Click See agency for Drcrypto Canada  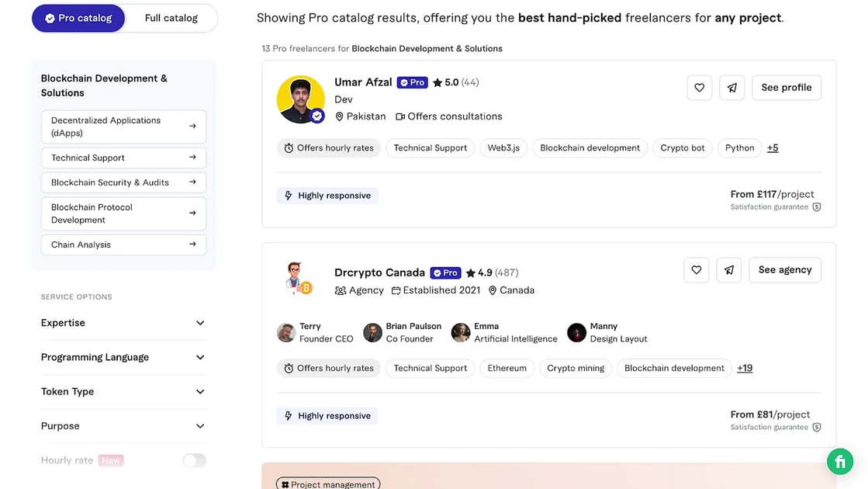[785, 269]
